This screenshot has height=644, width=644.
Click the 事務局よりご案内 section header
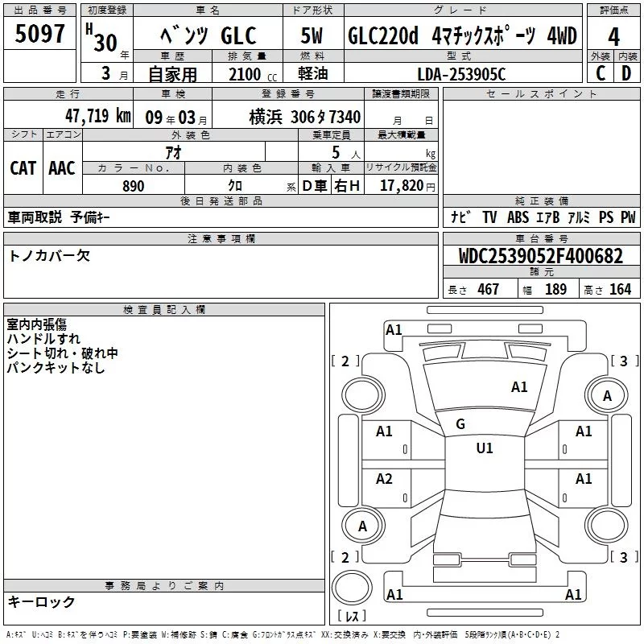point(164,586)
